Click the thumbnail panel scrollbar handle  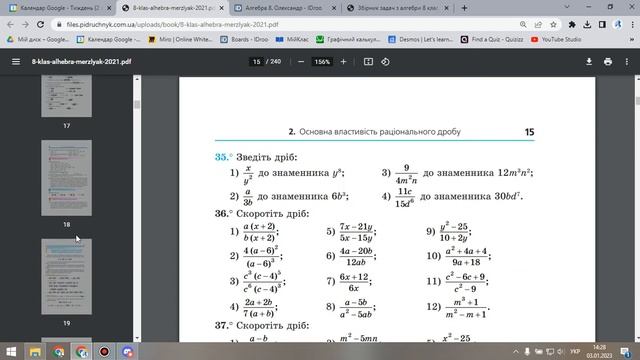coord(137,104)
